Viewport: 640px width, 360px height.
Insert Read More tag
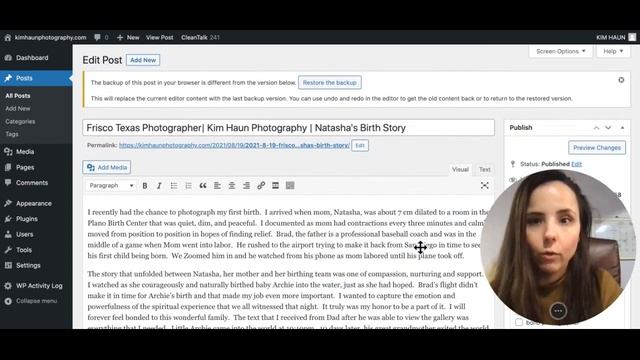[x=276, y=186]
